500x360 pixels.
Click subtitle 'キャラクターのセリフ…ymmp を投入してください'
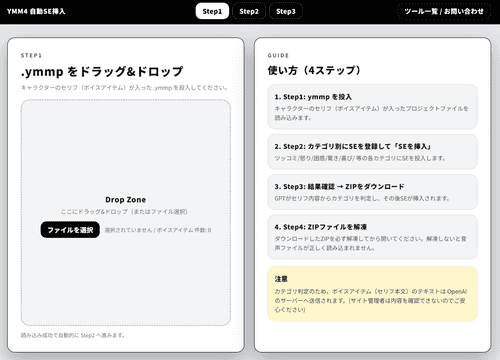(124, 88)
